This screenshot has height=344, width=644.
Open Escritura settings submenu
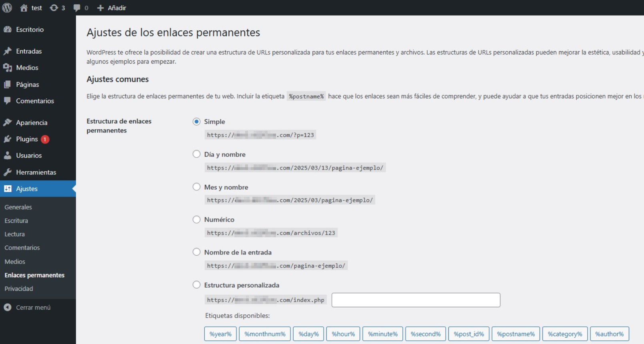[x=16, y=220]
